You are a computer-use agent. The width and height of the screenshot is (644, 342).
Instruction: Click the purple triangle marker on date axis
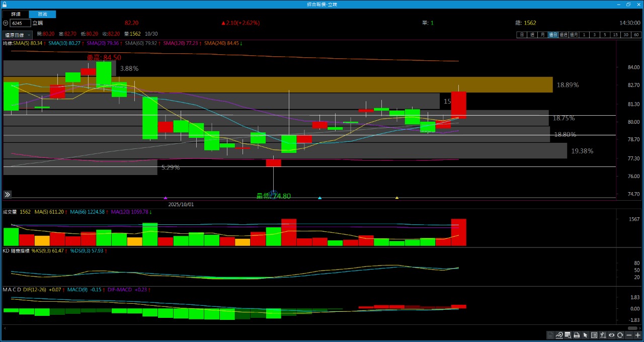166,198
